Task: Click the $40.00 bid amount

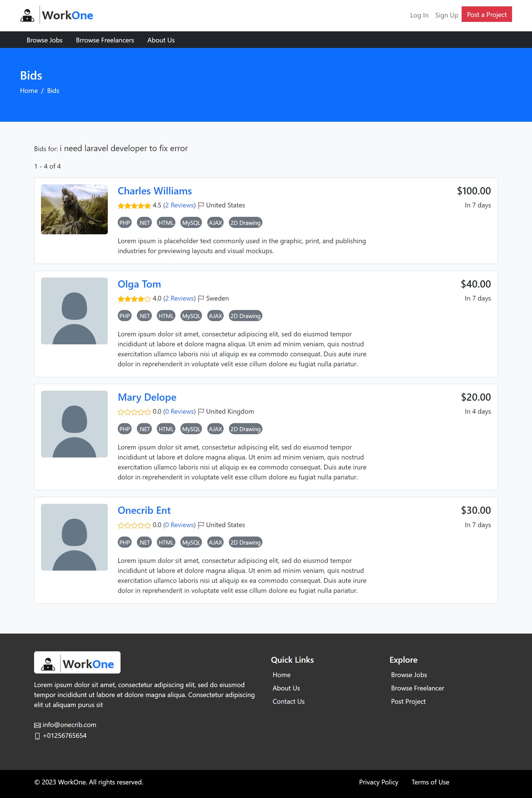Action: [x=476, y=284]
